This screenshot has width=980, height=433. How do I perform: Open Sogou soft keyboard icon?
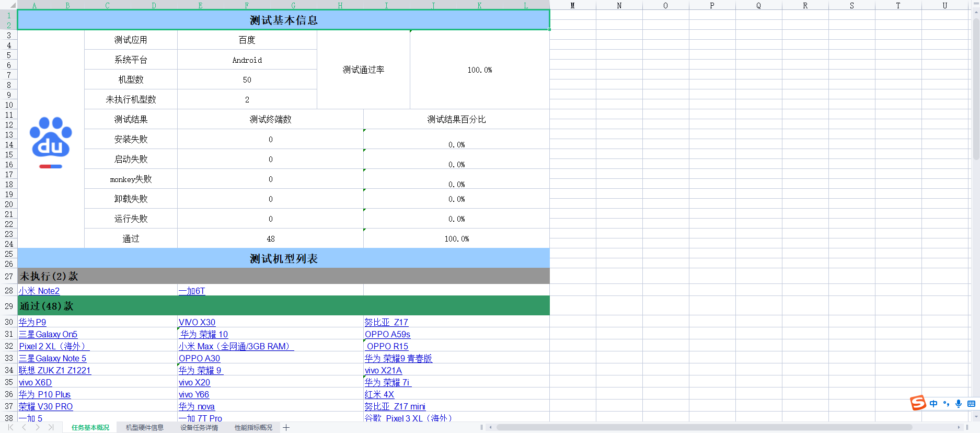point(971,404)
